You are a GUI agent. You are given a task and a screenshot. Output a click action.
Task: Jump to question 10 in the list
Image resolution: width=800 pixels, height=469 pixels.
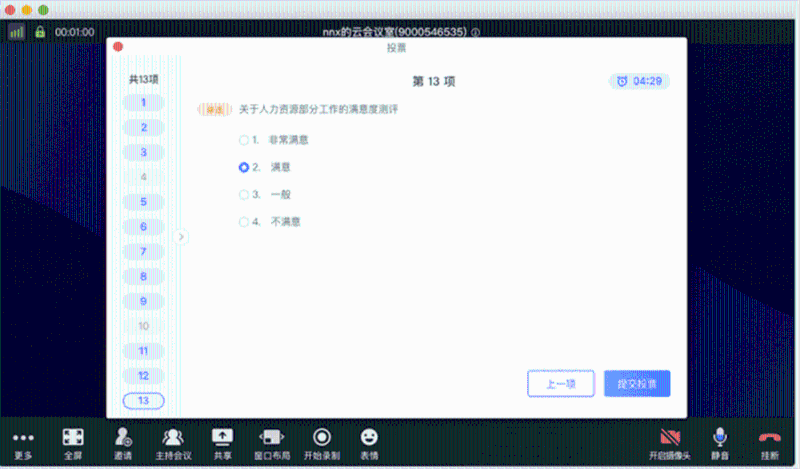click(143, 326)
